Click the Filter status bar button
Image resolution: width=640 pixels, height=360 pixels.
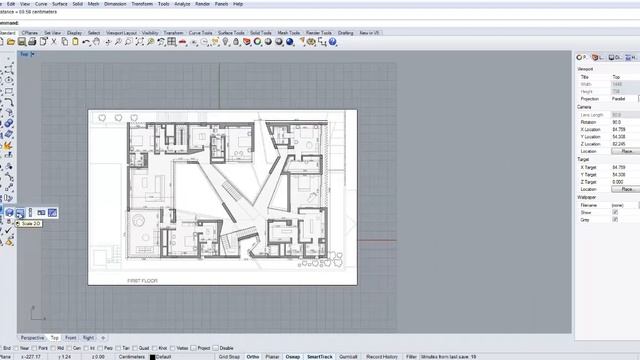(x=411, y=357)
